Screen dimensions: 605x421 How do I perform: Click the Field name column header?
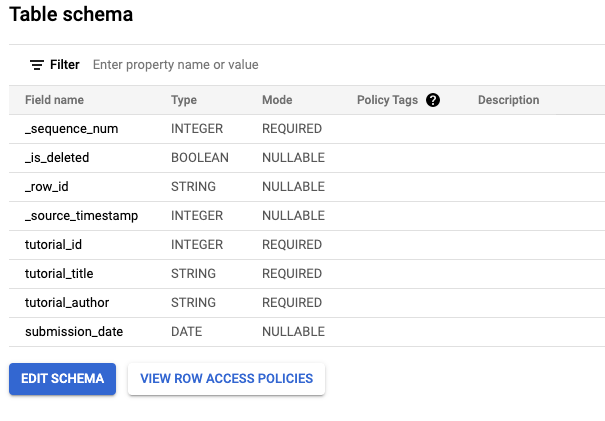(x=54, y=100)
